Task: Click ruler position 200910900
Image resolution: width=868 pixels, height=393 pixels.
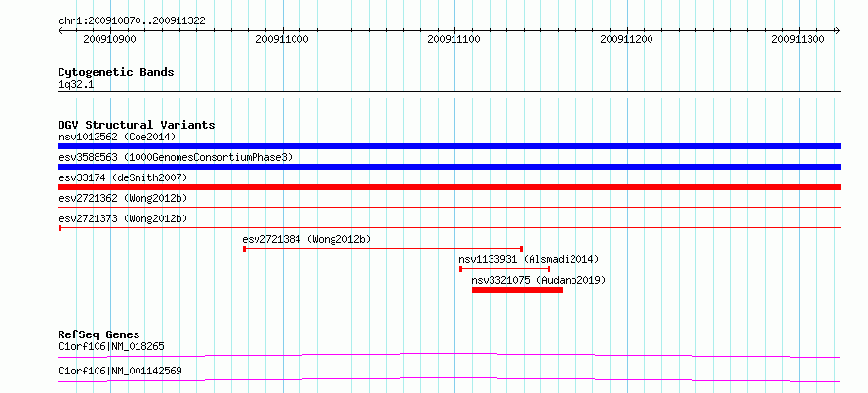Action: (109, 40)
